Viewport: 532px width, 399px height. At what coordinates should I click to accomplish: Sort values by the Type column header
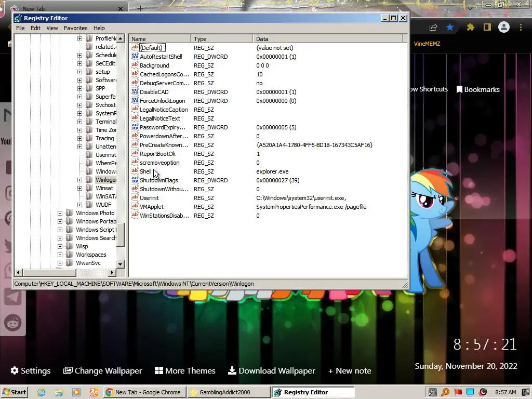pyautogui.click(x=221, y=38)
